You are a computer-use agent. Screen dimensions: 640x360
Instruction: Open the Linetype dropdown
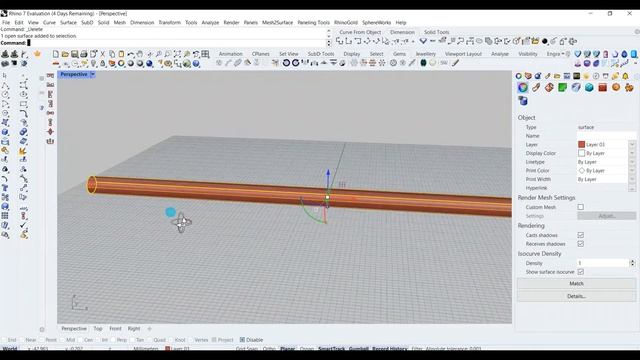pos(632,162)
